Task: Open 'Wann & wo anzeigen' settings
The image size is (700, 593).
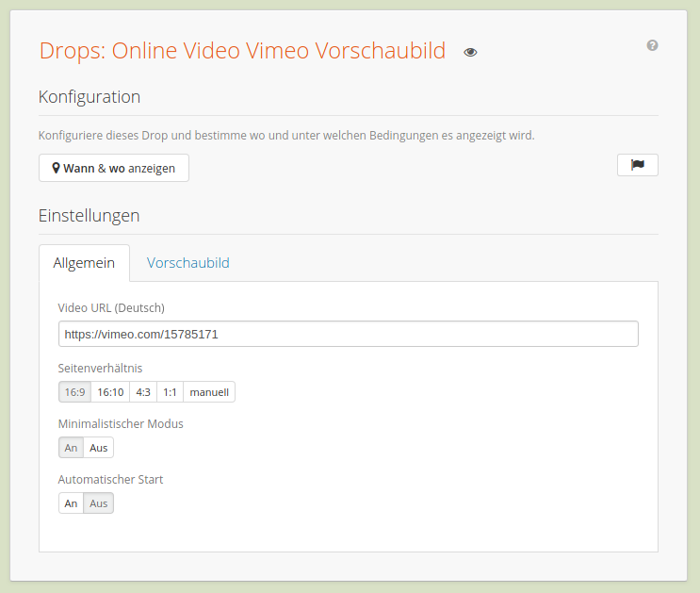Action: [114, 168]
